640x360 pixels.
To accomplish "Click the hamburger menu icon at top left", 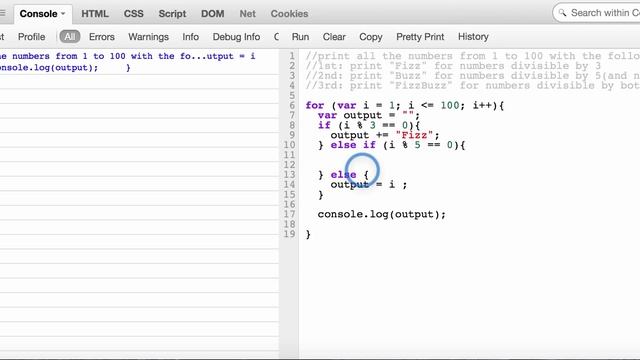I will tap(2, 13).
